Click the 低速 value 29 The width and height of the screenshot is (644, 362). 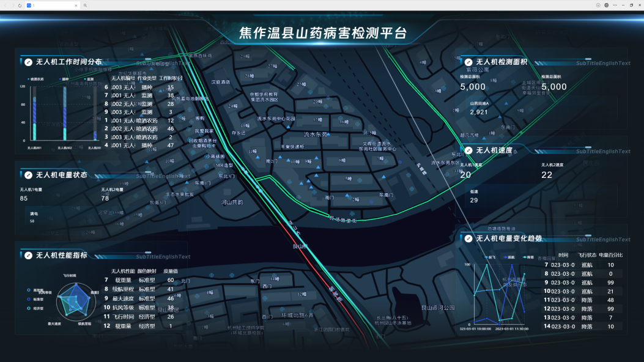tap(474, 201)
